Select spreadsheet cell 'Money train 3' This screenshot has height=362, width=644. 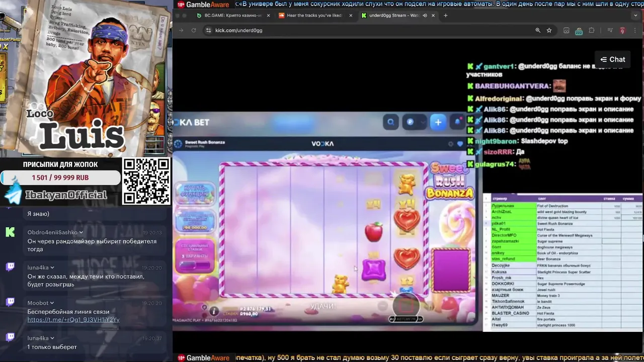(x=569, y=296)
